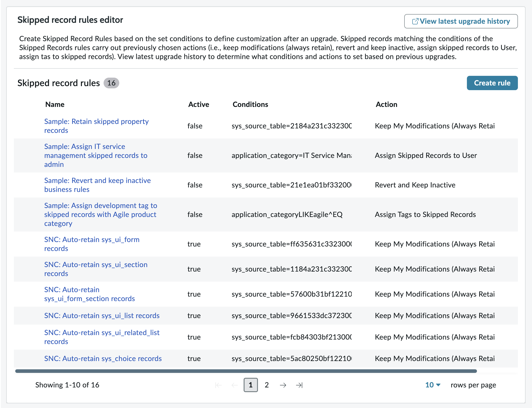Go to the first page arrow icon

(x=218, y=385)
